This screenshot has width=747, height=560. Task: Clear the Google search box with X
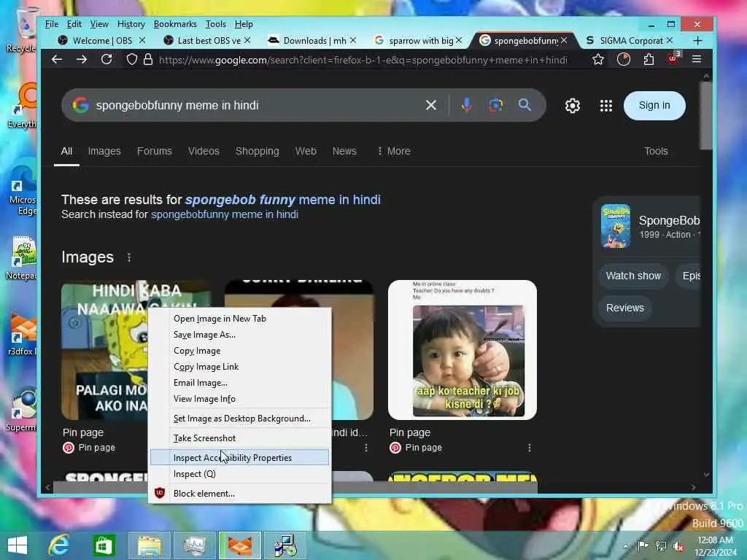430,105
